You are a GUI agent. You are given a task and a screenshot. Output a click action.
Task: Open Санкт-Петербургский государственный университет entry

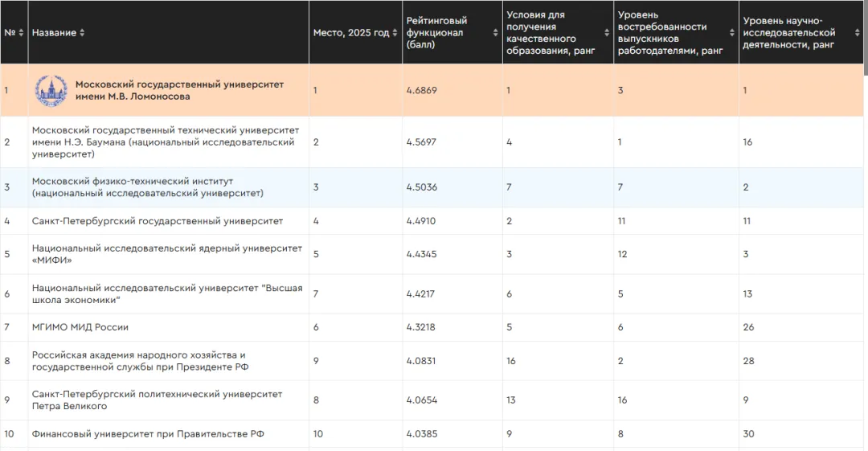158,221
